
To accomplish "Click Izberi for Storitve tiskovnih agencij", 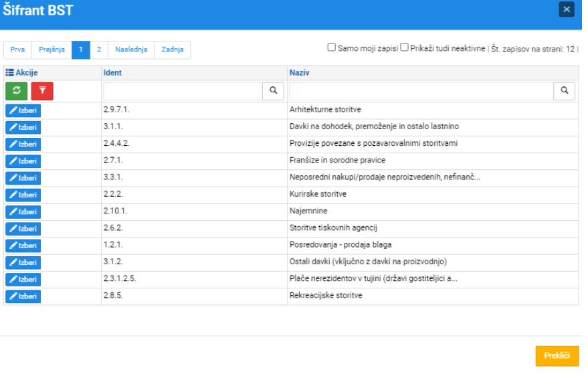I will (23, 229).
